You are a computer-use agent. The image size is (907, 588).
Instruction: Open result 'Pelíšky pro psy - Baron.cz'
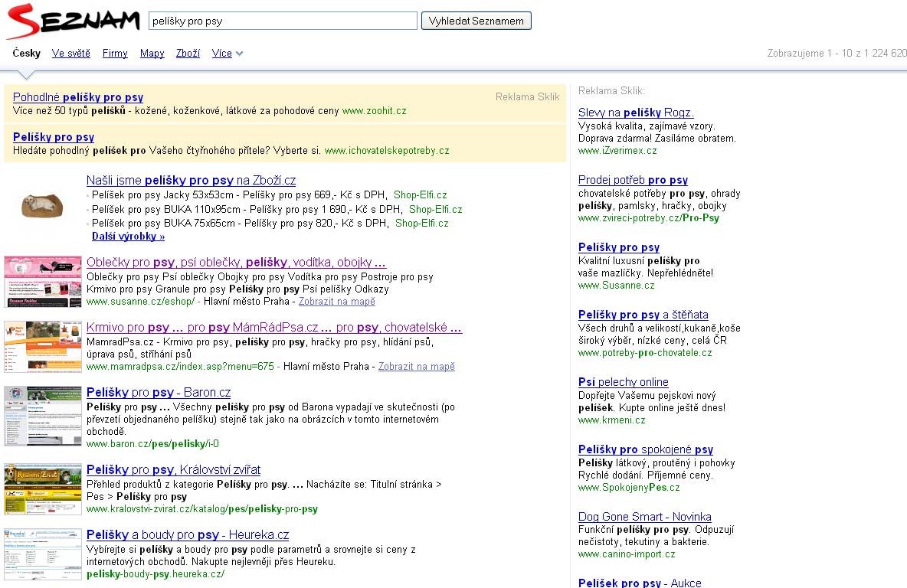[159, 393]
